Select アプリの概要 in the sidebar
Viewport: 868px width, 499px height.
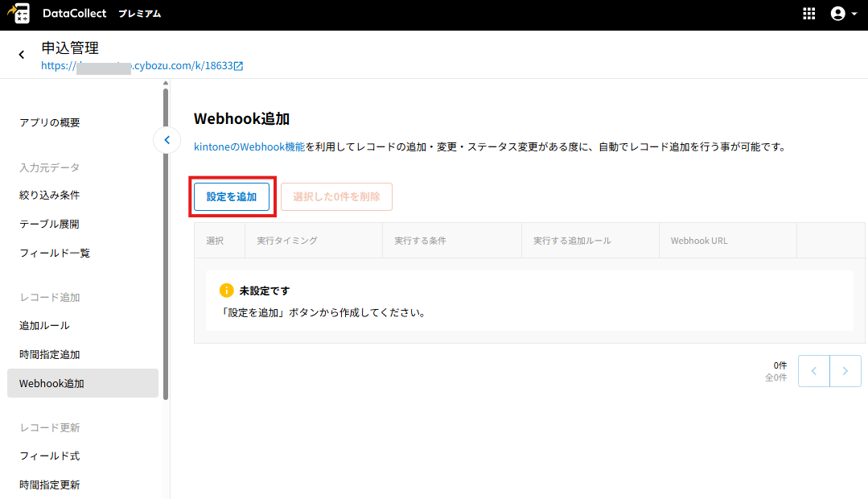(50, 122)
